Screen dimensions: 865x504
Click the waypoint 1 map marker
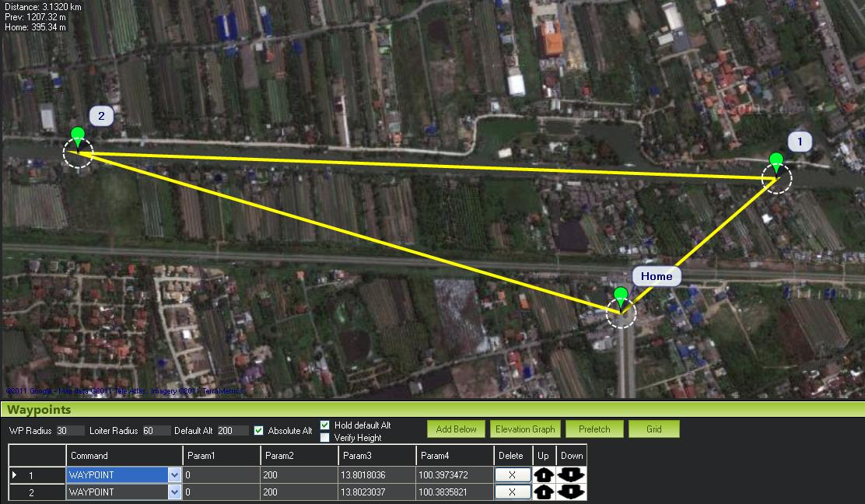pyautogui.click(x=776, y=163)
